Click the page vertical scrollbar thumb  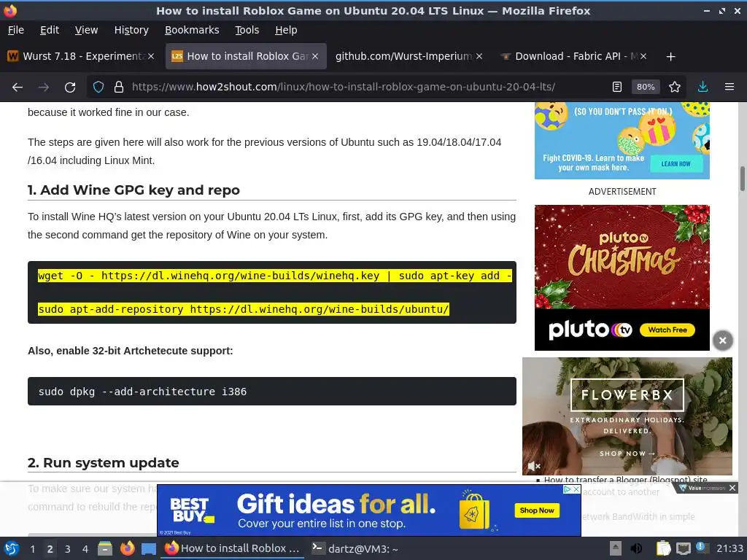[x=742, y=179]
